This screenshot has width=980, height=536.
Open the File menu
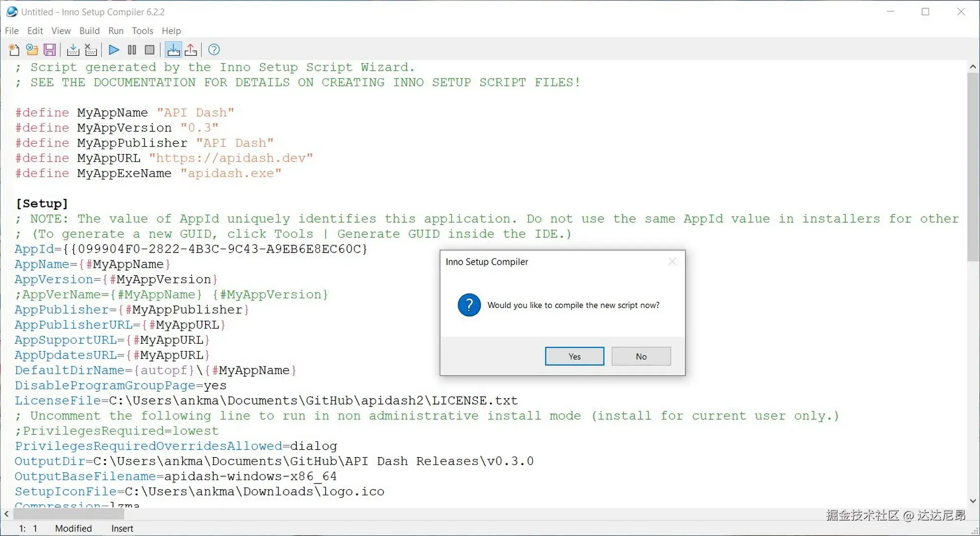12,30
